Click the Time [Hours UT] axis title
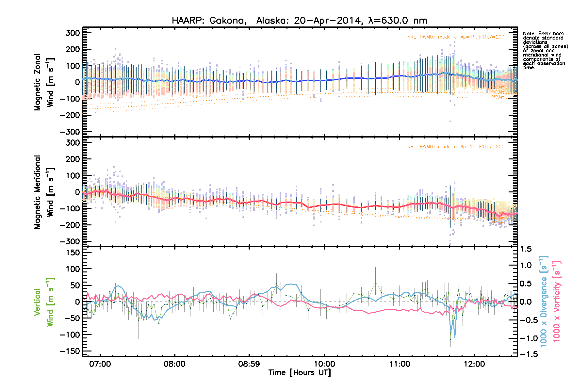The height and width of the screenshot is (392, 588). [x=299, y=373]
